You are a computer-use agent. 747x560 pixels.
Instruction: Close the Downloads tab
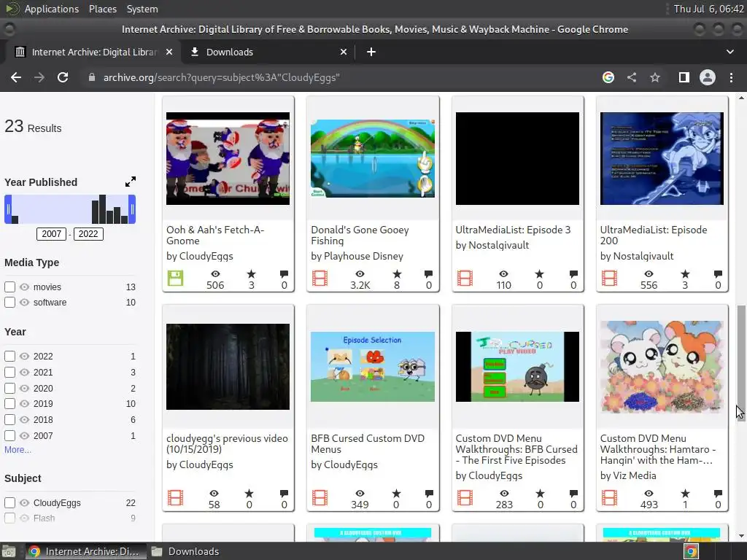click(344, 52)
